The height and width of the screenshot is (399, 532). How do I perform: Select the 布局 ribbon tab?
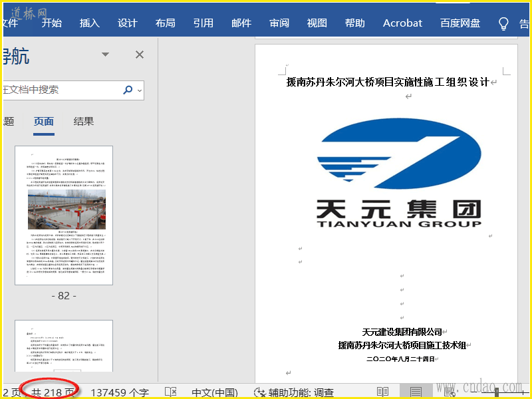165,23
